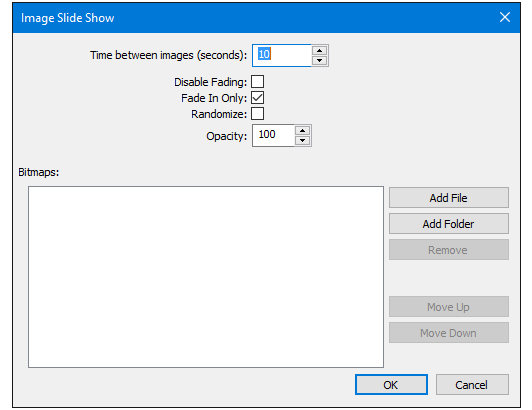Click the Add Folder button
Viewport: 532px width, 410px height.
pyautogui.click(x=449, y=224)
